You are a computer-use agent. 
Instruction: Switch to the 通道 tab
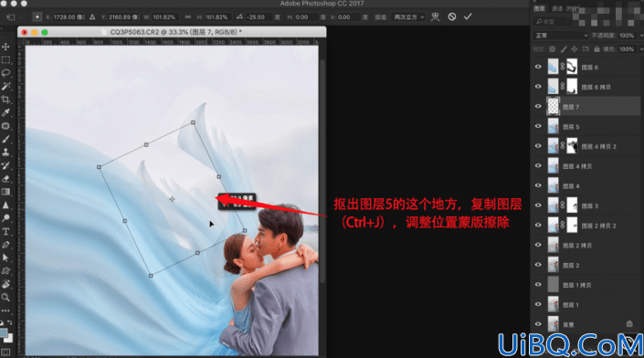click(x=557, y=8)
